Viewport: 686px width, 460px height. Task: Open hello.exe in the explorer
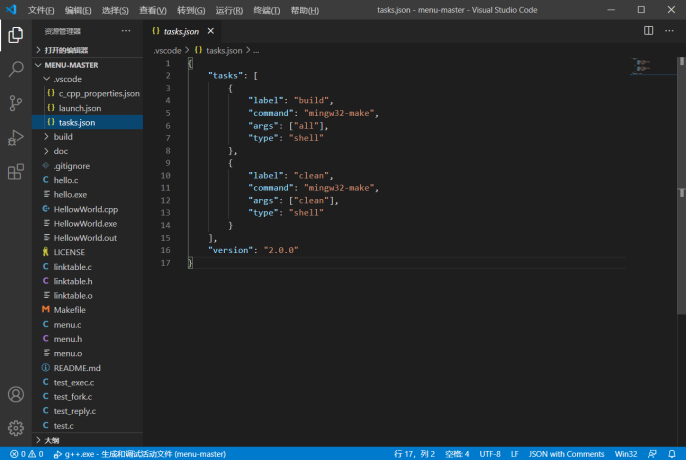pyautogui.click(x=88, y=195)
